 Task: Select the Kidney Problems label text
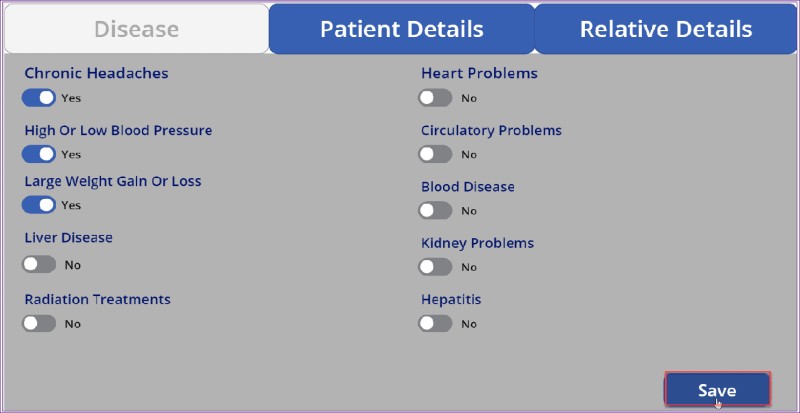478,243
